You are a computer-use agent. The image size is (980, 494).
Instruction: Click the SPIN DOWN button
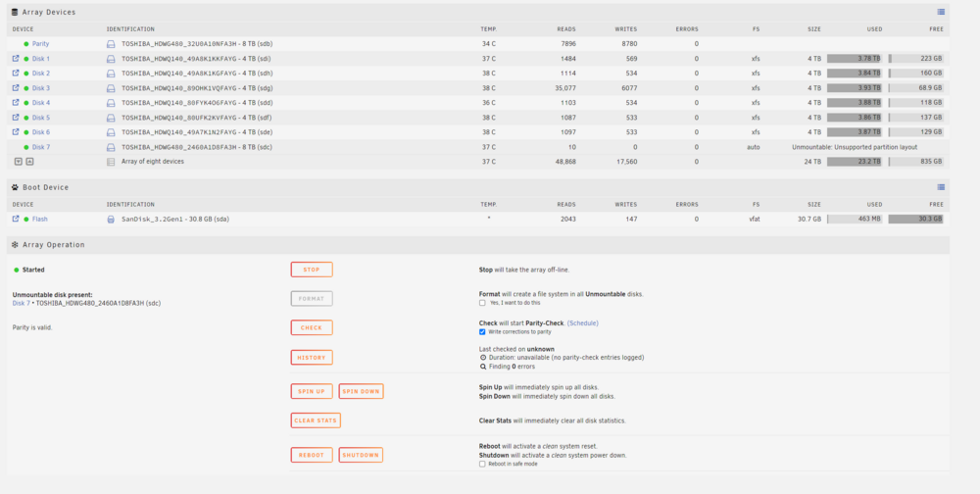tap(361, 391)
